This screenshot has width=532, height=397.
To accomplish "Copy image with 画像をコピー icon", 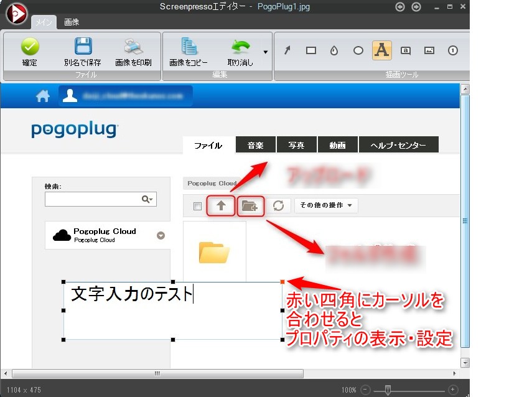I will click(x=189, y=52).
